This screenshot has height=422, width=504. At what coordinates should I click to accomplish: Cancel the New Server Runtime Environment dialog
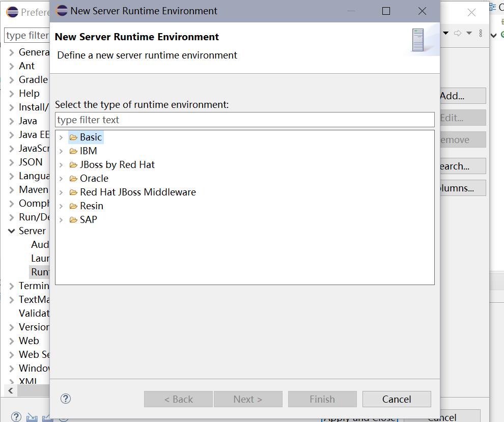[397, 399]
